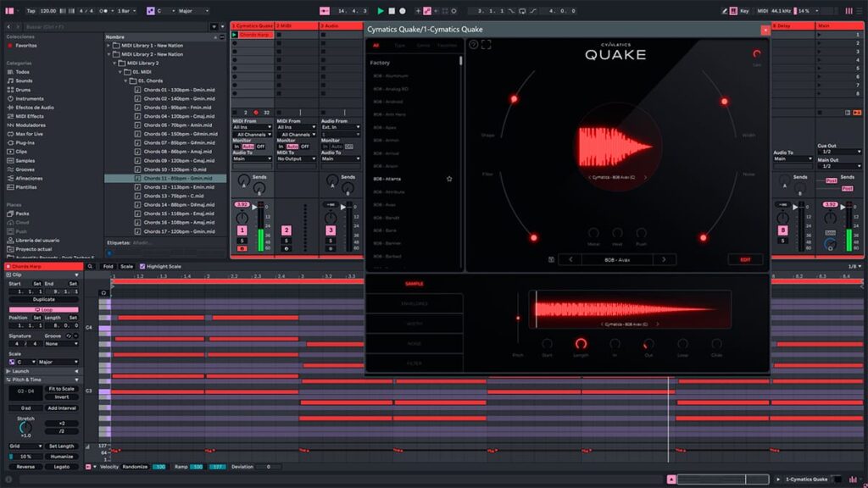Screen dimensions: 868x488
Task: Adjust the Length knob in Quake sample section
Action: pos(581,344)
